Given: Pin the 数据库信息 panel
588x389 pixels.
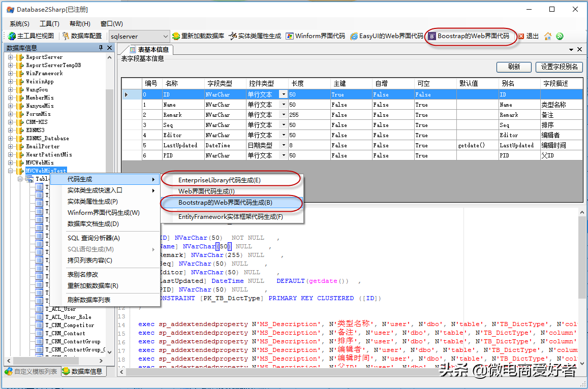Looking at the screenshot, I should coord(101,48).
